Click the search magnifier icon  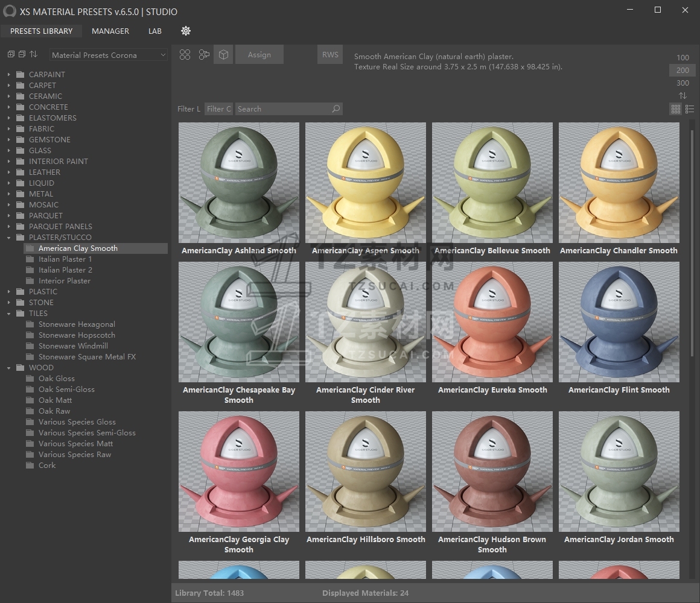(336, 109)
